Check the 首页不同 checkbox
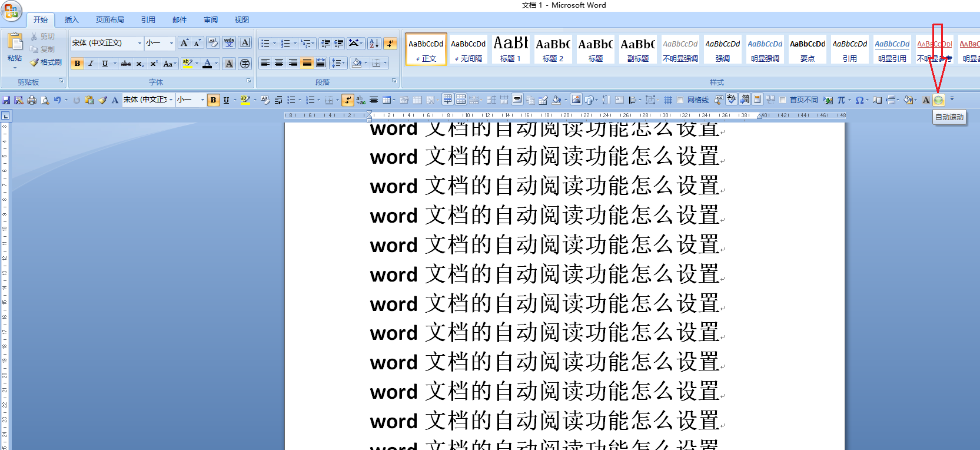The width and height of the screenshot is (980, 450). [x=782, y=100]
